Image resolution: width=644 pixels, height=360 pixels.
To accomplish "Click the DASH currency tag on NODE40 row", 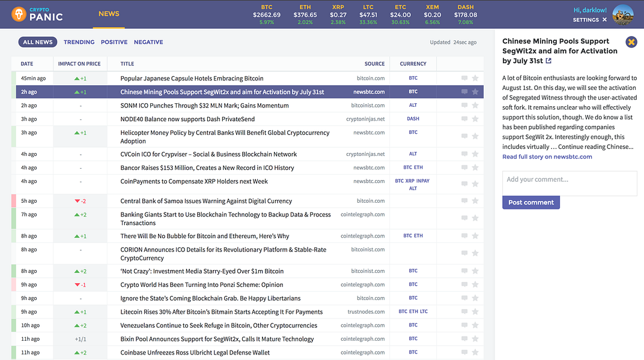I will [413, 118].
